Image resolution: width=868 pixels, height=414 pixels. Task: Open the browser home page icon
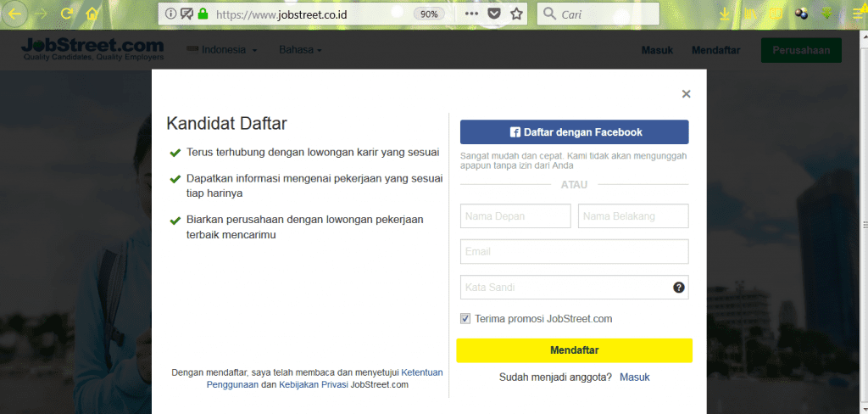[92, 14]
